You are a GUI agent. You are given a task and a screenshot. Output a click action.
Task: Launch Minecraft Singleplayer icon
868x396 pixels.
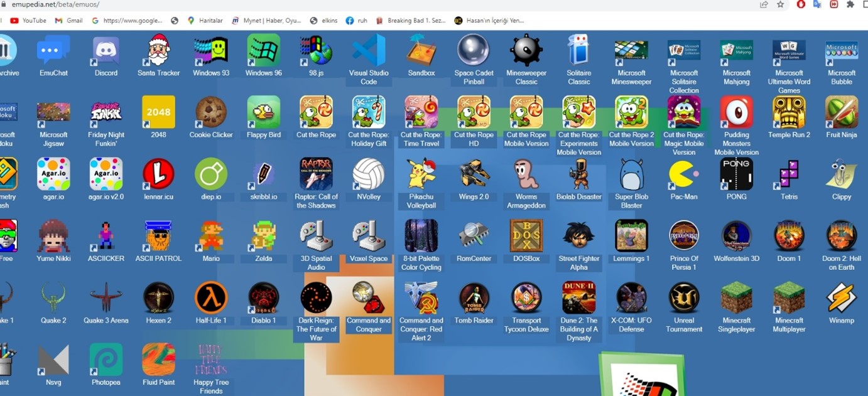pos(736,298)
